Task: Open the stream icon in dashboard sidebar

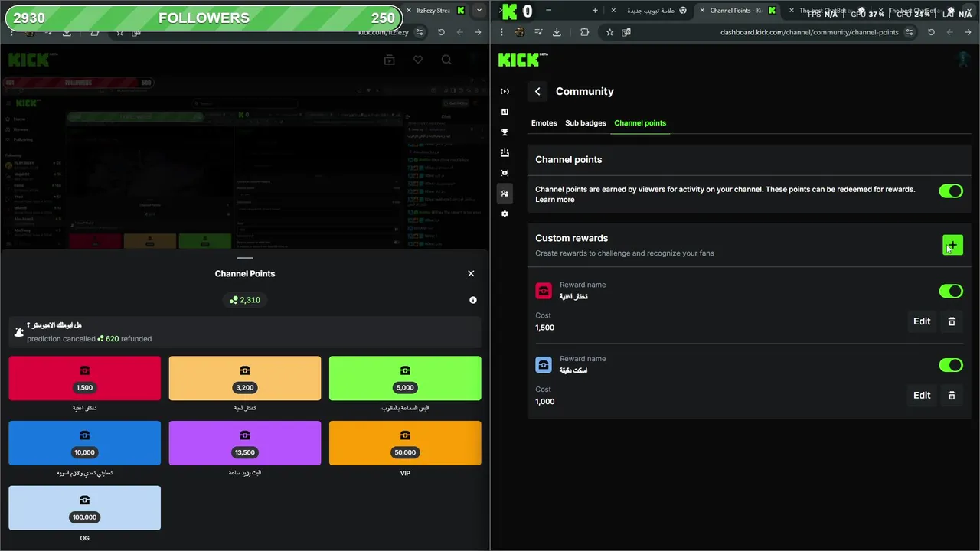Action: pos(505,91)
